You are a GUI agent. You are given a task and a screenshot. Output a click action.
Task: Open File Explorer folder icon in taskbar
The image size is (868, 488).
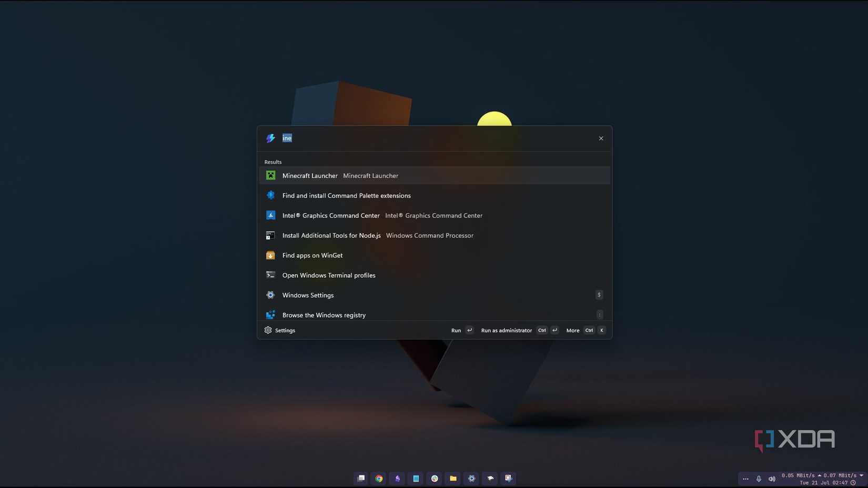(453, 479)
